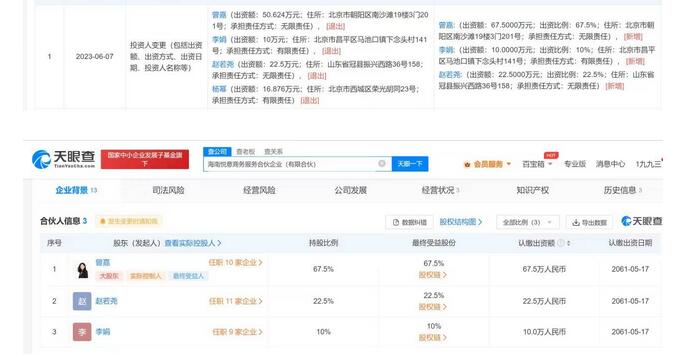This screenshot has width=689, height=363.
Task: Click 赵若尧 link in the exited investors record
Action: pos(223,64)
